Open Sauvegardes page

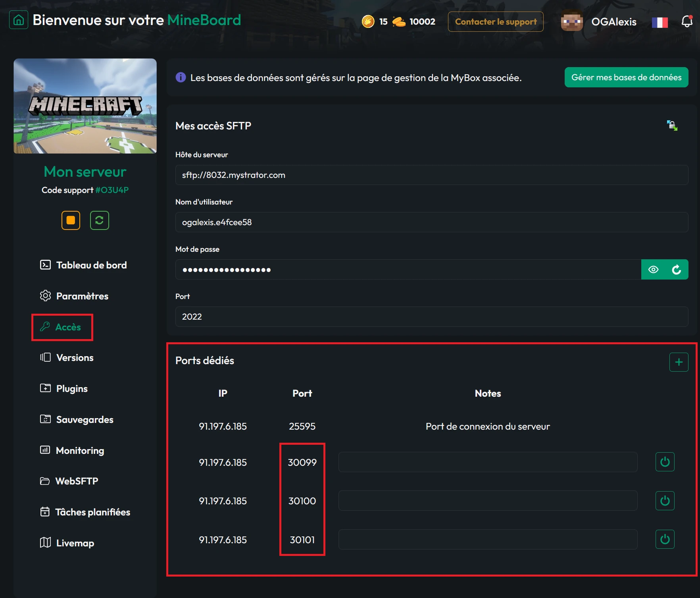pyautogui.click(x=77, y=419)
